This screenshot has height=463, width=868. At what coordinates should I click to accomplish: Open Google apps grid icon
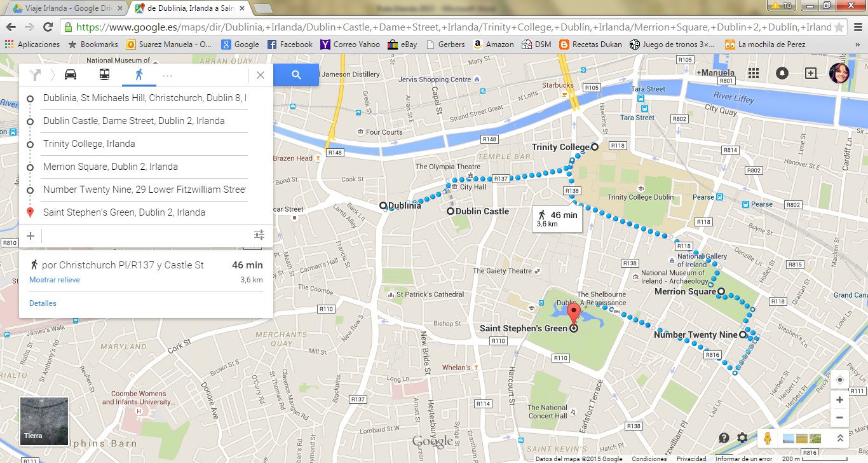[x=753, y=73]
